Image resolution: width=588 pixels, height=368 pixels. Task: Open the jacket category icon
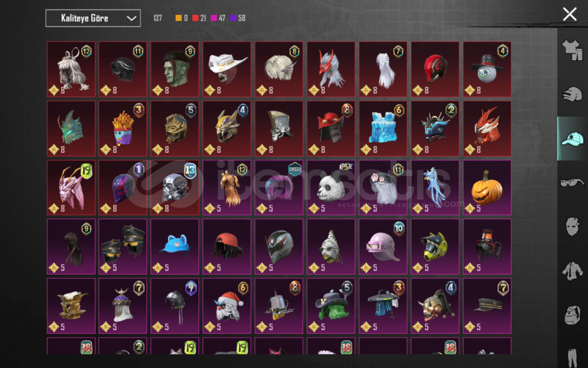[572, 271]
